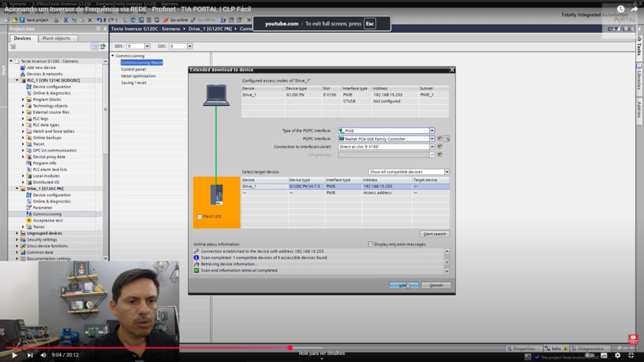This screenshot has width=644, height=362.
Task: Click the Watch later clock icon
Action: coord(621,9)
